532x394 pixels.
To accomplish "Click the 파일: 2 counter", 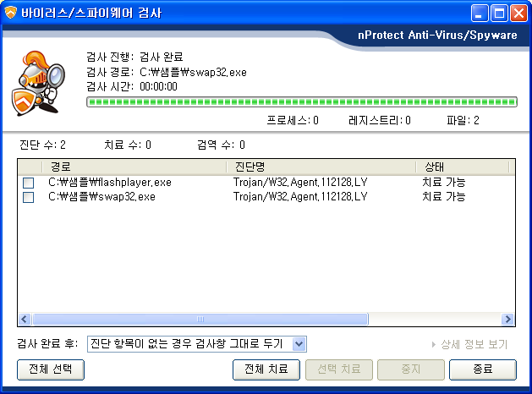I will 463,120.
